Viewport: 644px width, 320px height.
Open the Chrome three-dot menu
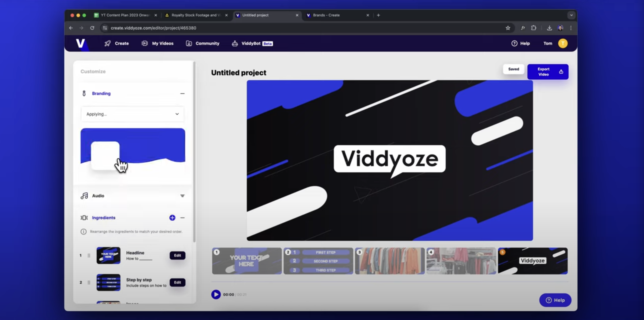[x=571, y=28]
